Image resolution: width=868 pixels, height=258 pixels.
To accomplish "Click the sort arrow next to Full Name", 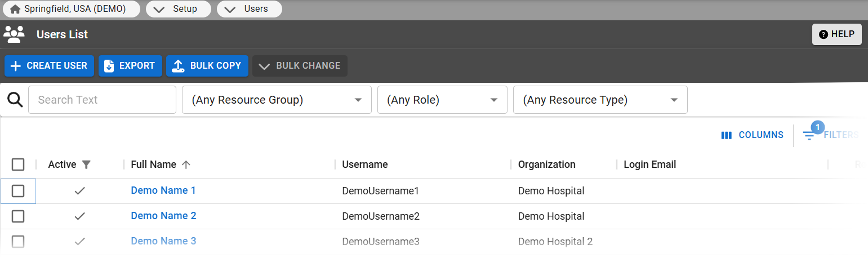I will coord(186,164).
